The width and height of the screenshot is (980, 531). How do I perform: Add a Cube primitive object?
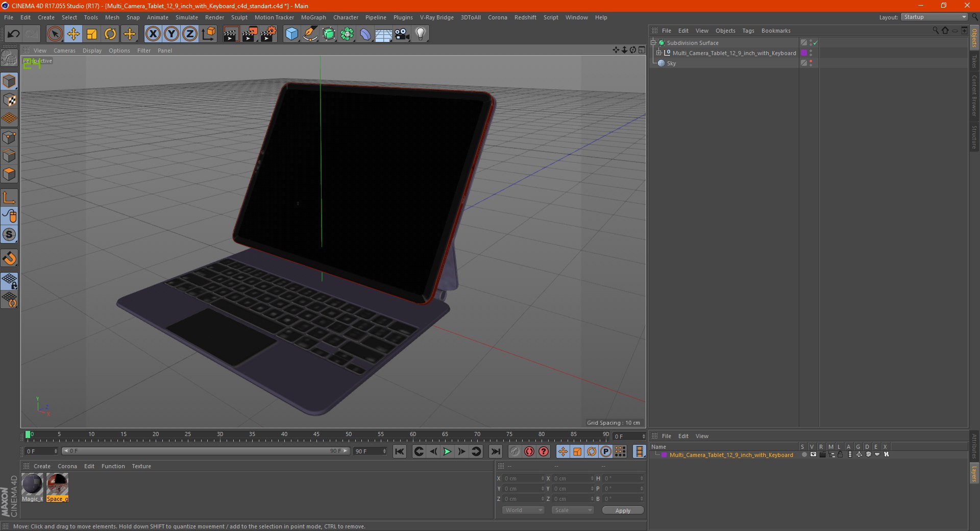291,34
